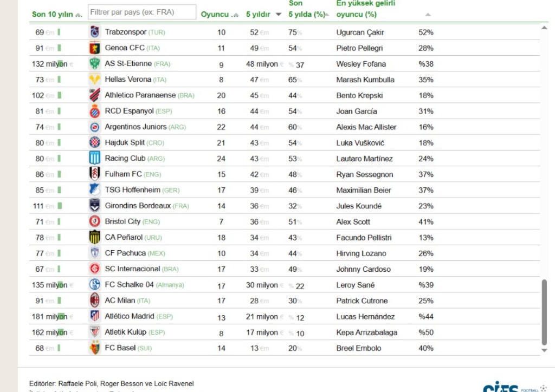Click the Genoa CFC crest icon
555x392 pixels.
95,48
